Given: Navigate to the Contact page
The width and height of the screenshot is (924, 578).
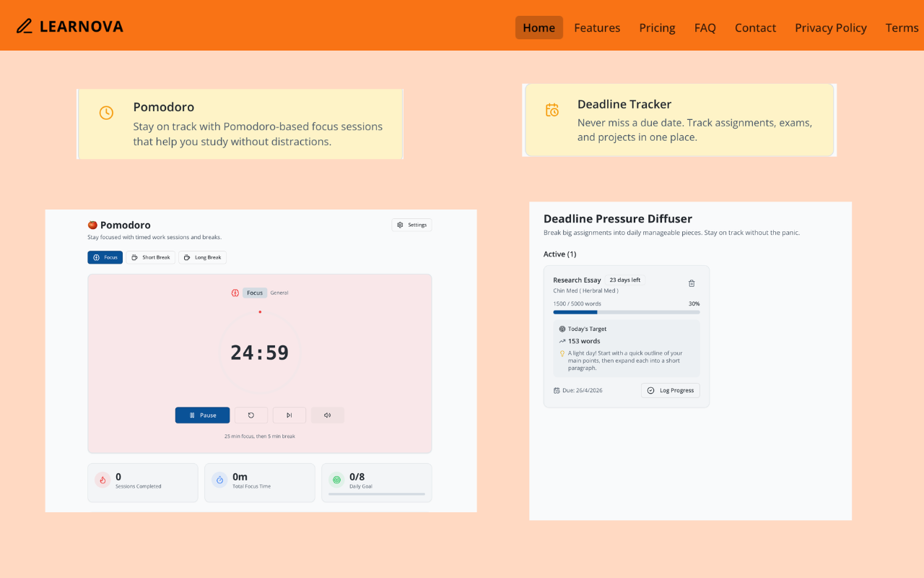Looking at the screenshot, I should (x=755, y=27).
